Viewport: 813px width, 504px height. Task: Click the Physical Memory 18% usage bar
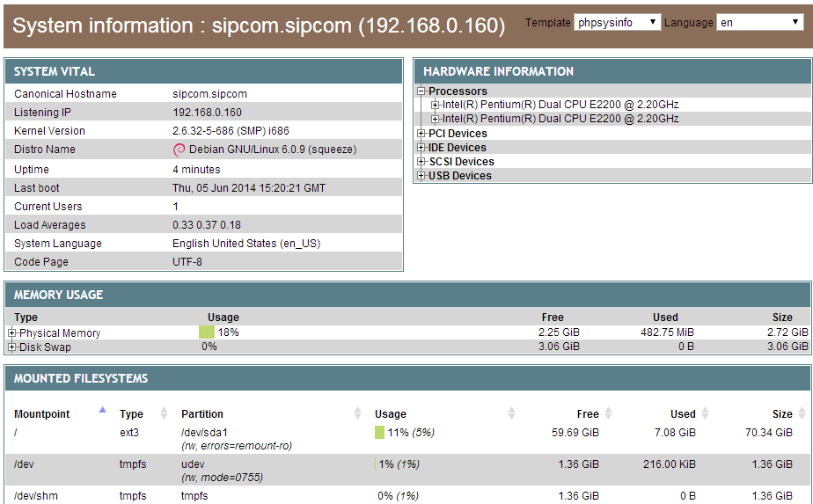(207, 332)
